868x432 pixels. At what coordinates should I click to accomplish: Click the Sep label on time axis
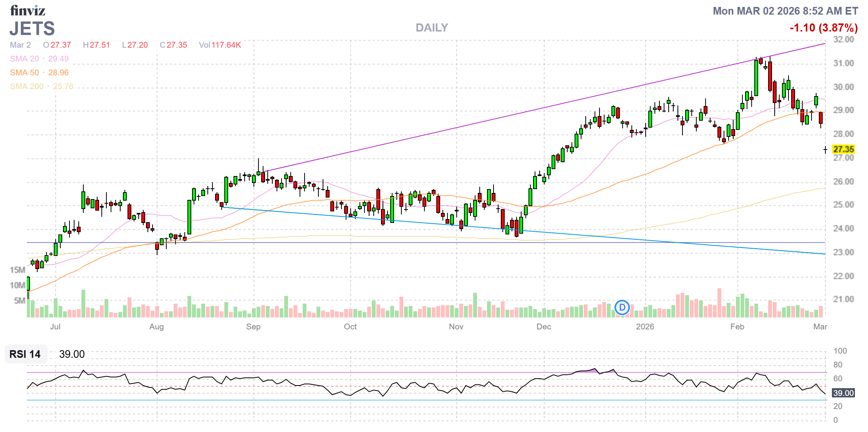tap(253, 327)
